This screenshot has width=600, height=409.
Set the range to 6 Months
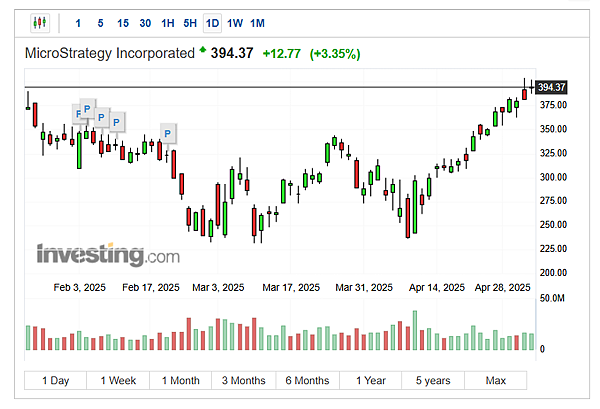click(x=307, y=380)
